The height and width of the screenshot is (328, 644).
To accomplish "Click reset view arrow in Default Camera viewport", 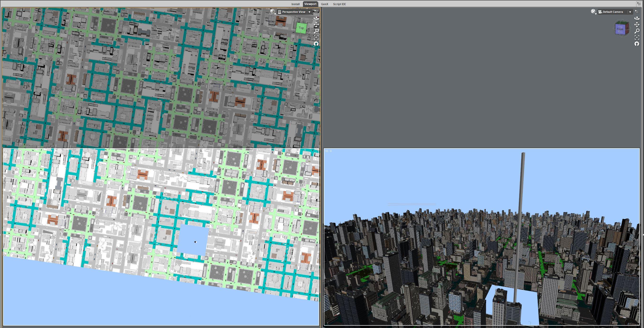I will point(637,44).
